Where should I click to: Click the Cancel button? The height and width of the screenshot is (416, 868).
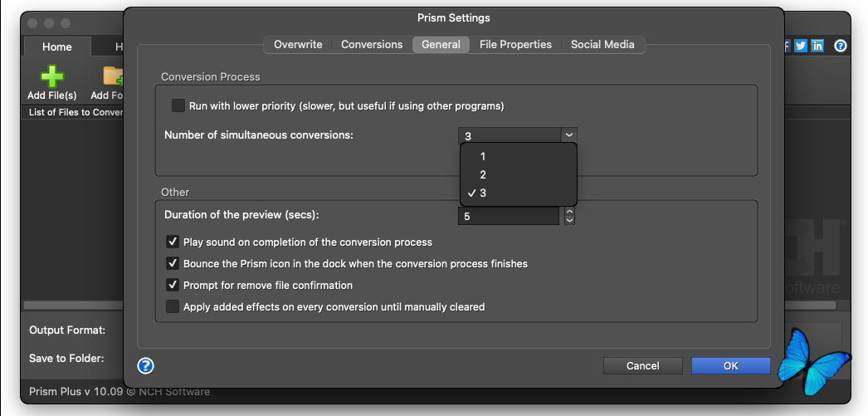tap(642, 365)
